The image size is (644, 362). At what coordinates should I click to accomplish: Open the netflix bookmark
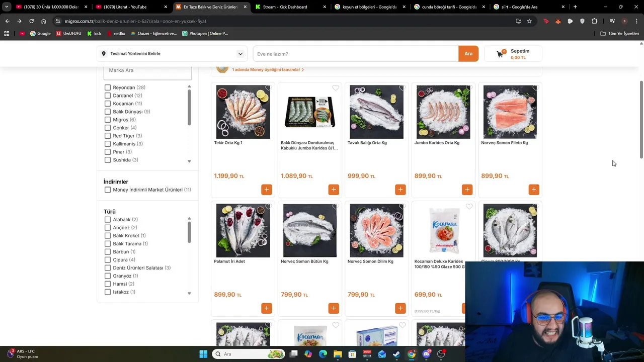pos(116,34)
